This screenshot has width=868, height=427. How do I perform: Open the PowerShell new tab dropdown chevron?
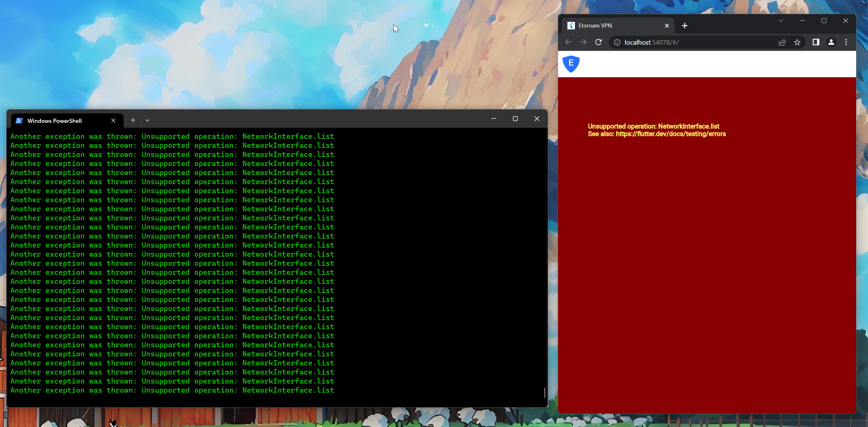pos(147,120)
